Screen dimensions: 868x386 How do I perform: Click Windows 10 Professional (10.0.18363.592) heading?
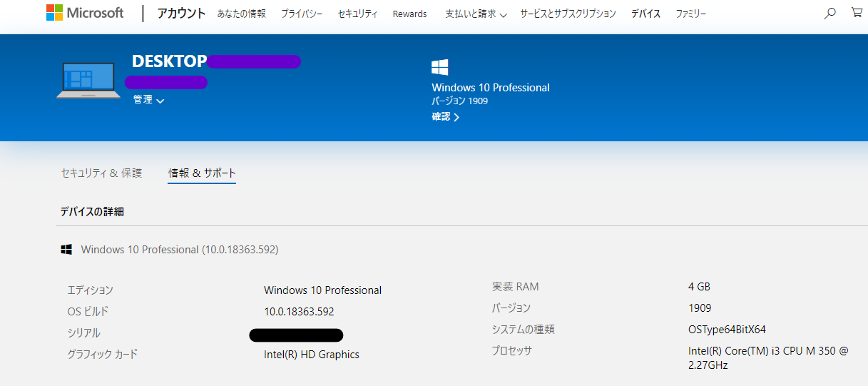point(180,250)
